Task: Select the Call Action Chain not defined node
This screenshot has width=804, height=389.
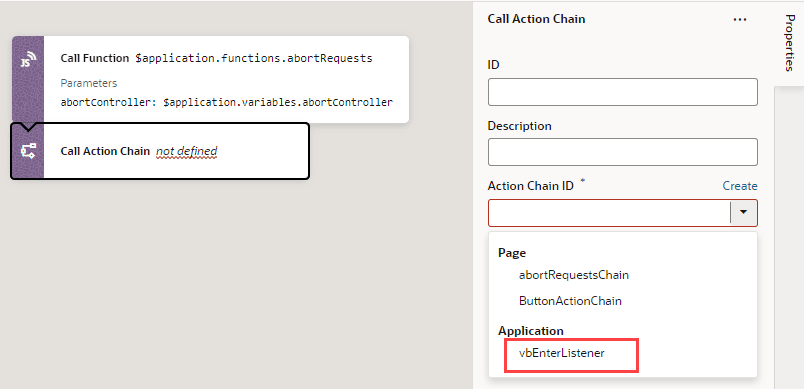Action: pos(160,151)
